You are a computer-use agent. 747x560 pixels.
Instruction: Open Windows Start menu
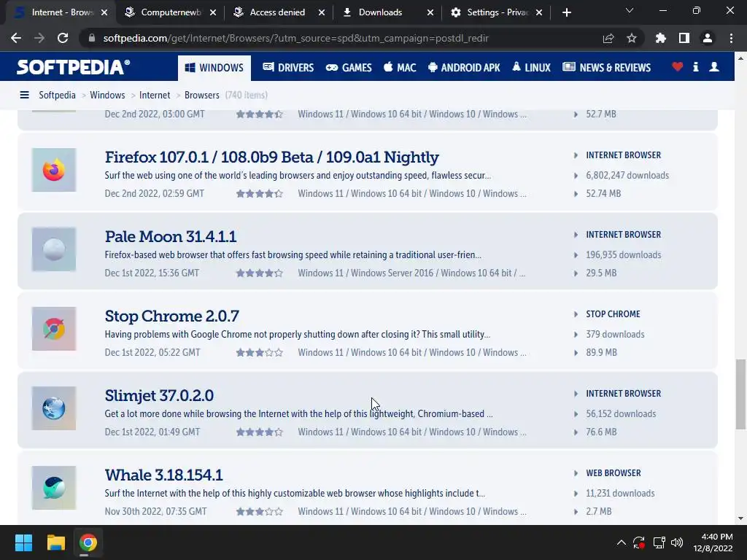coord(23,542)
